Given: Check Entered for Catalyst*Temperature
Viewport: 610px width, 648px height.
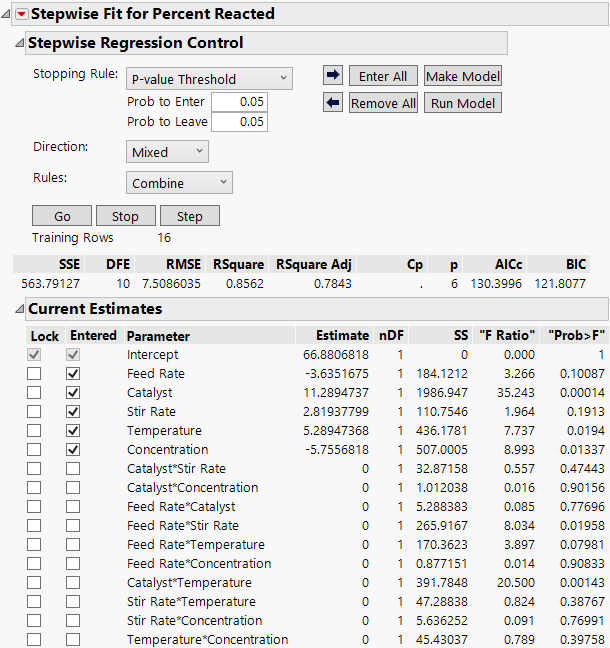Looking at the screenshot, I should point(73,583).
